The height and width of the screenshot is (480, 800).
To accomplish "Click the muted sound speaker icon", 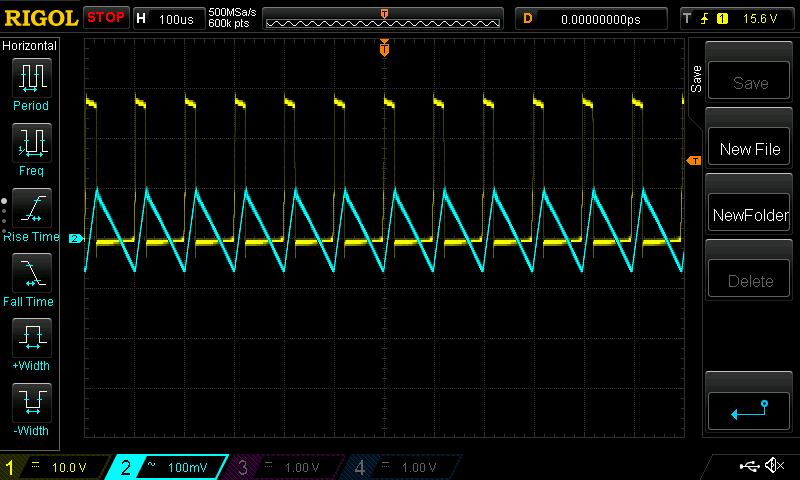I will click(x=774, y=465).
